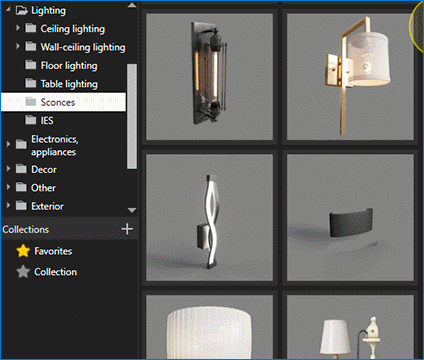424x360 pixels.
Task: Click the gray Collection star icon
Action: [x=23, y=272]
